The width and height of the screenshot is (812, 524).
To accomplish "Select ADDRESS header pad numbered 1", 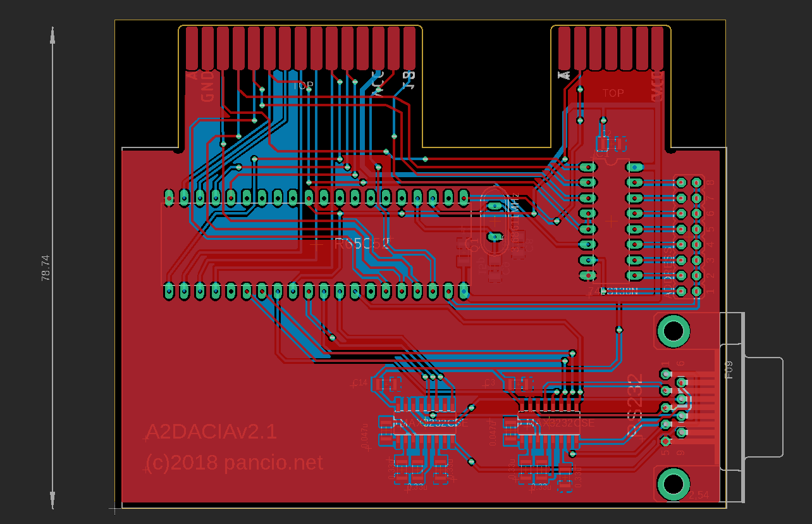I will tap(696, 291).
